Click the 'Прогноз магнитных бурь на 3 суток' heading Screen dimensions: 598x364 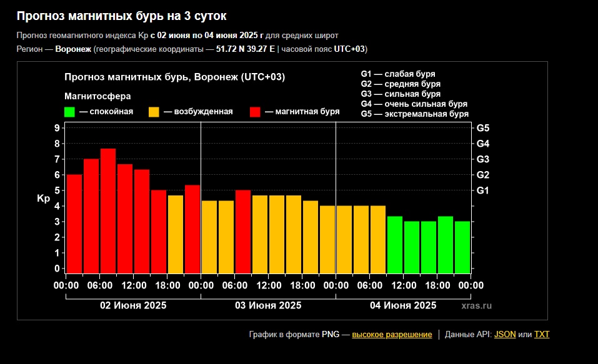click(x=122, y=16)
